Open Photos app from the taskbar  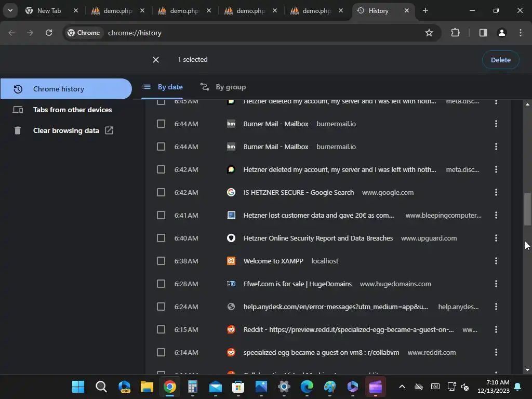pyautogui.click(x=261, y=387)
